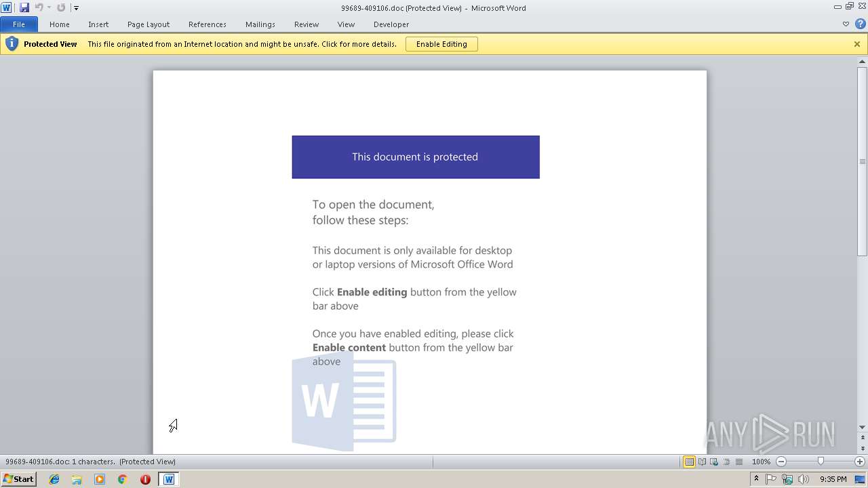Image resolution: width=868 pixels, height=488 pixels.
Task: Minimize the Word window
Action: (838, 7)
